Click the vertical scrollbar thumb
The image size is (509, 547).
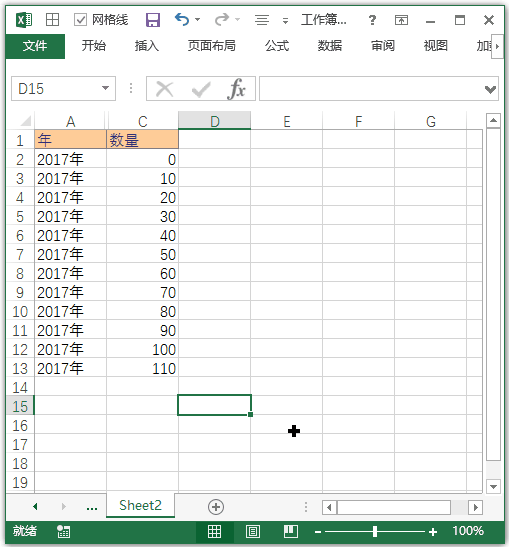pyautogui.click(x=493, y=294)
